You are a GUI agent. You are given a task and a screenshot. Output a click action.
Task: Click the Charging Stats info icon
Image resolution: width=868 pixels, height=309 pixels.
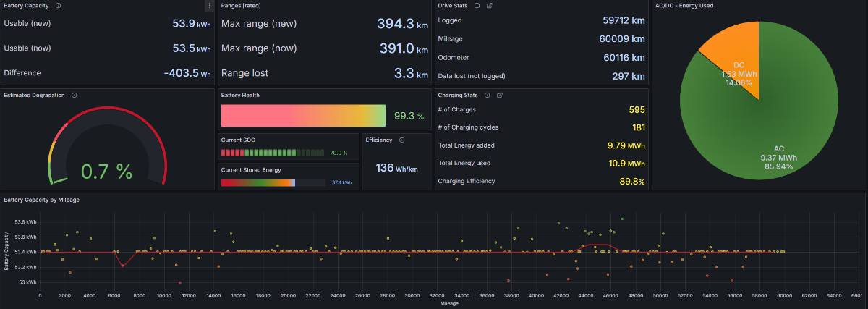pyautogui.click(x=487, y=95)
